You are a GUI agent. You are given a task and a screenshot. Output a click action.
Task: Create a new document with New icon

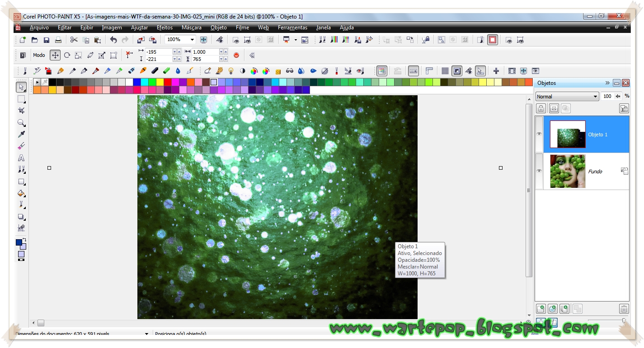[x=23, y=40]
